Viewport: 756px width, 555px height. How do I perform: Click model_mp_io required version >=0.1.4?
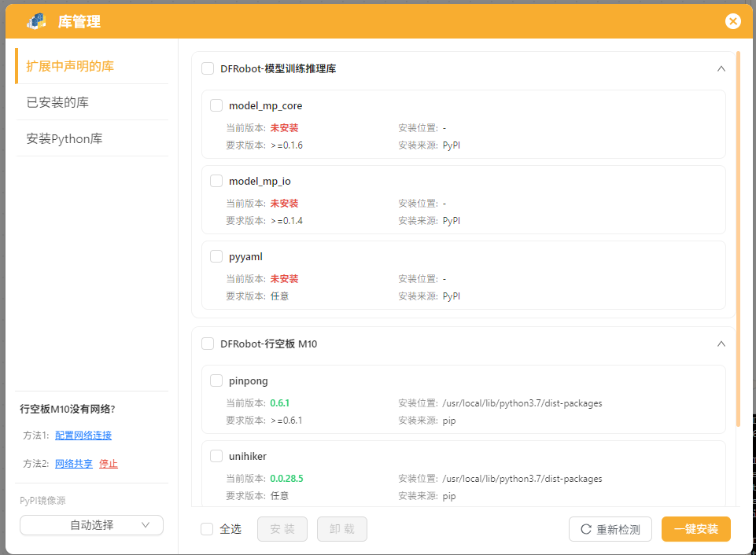[x=287, y=221]
